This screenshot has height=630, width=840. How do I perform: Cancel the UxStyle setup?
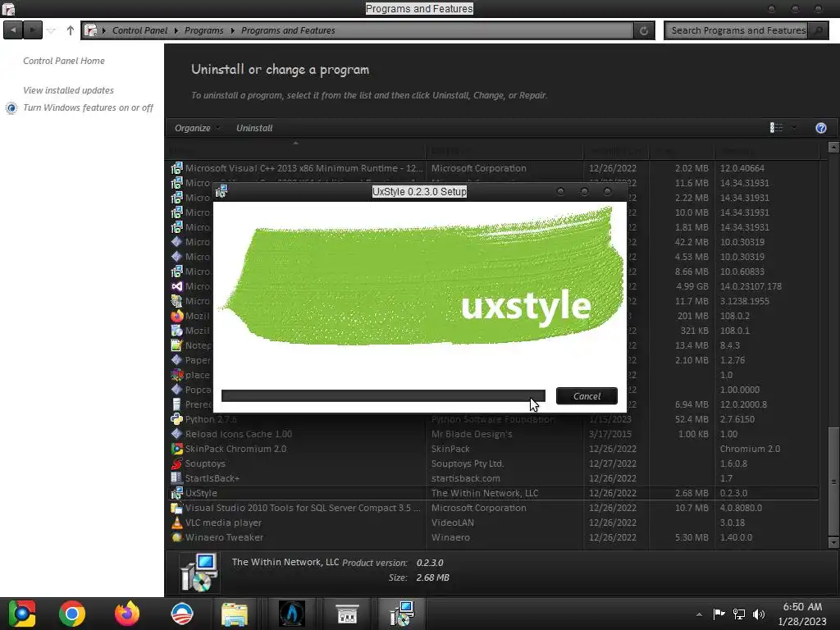(x=587, y=396)
